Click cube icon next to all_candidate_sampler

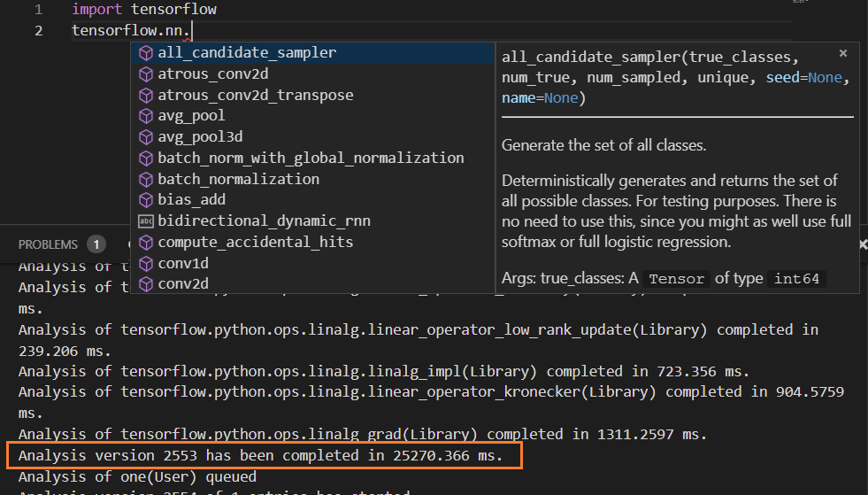point(146,52)
